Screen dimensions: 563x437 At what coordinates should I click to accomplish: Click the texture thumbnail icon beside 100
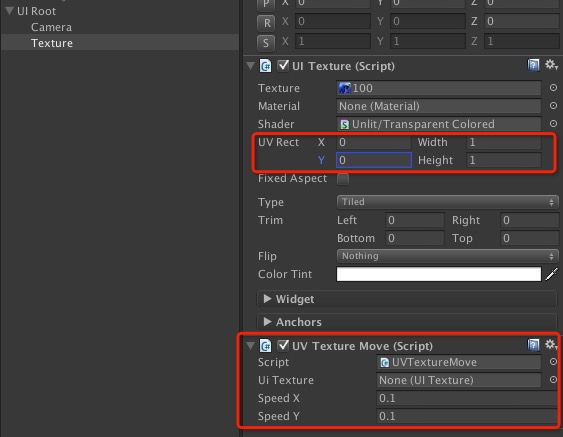pyautogui.click(x=345, y=88)
